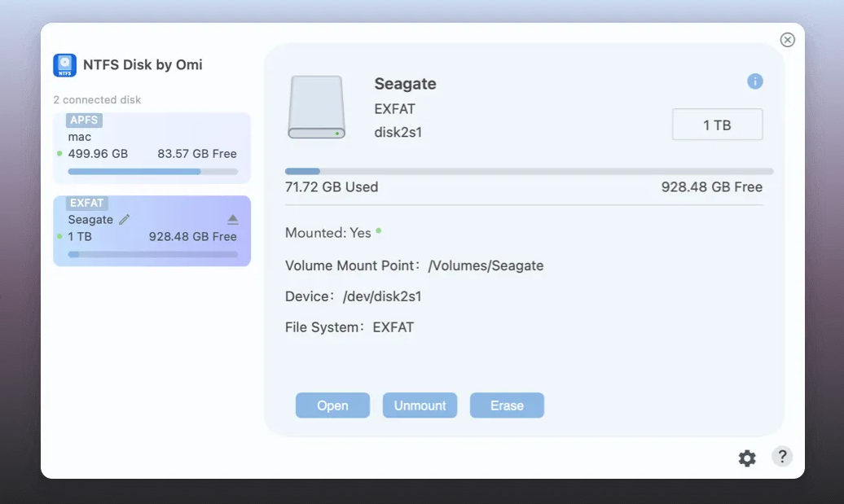Click the EXFAT badge on Seagate disk
The width and height of the screenshot is (844, 504).
pos(86,203)
